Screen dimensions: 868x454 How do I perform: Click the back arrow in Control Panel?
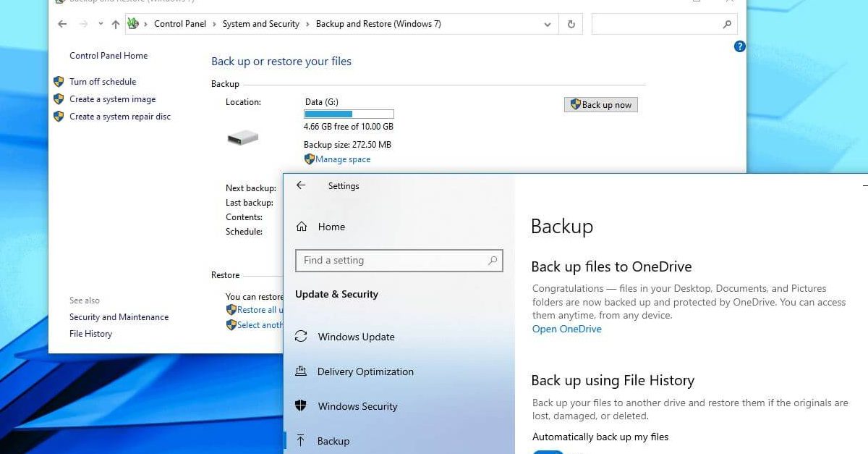click(63, 24)
